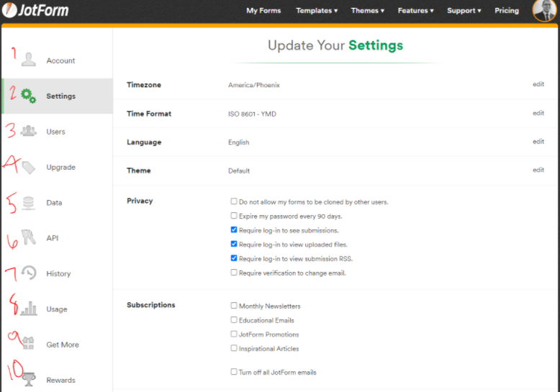This screenshot has height=392, width=560.
Task: Uncheck 'Require log-in to see submissions'
Action: tap(234, 229)
